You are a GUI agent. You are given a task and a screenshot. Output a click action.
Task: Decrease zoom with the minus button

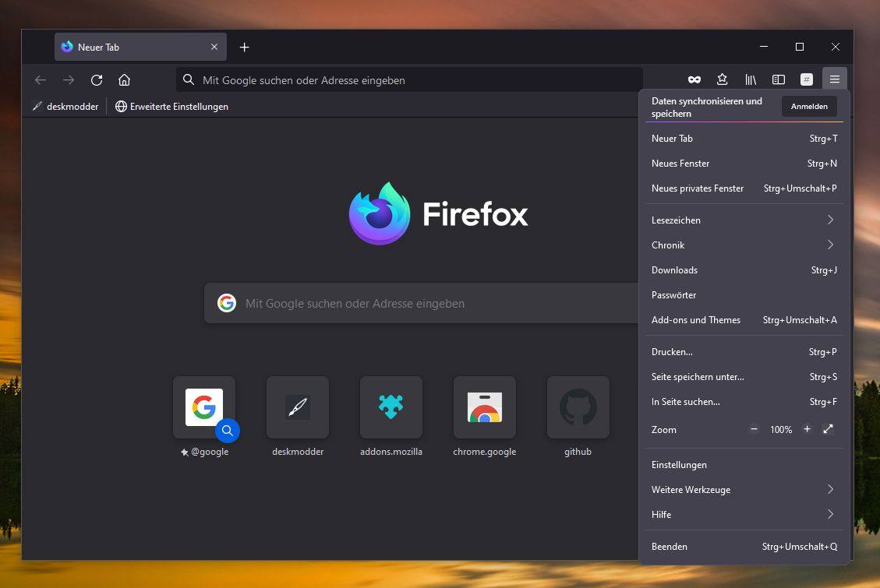(754, 429)
